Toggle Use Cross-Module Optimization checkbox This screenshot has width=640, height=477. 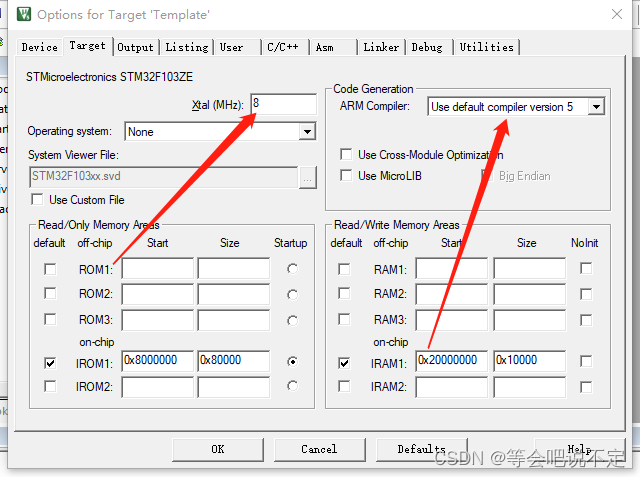click(346, 155)
